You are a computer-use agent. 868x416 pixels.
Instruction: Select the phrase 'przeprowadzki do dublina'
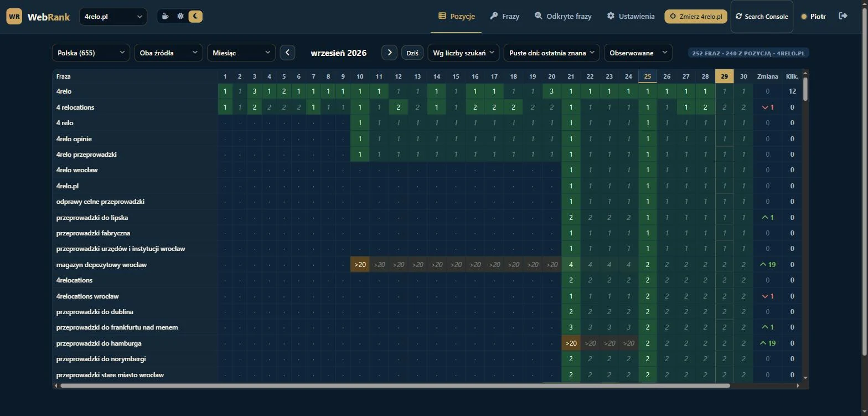(x=95, y=312)
